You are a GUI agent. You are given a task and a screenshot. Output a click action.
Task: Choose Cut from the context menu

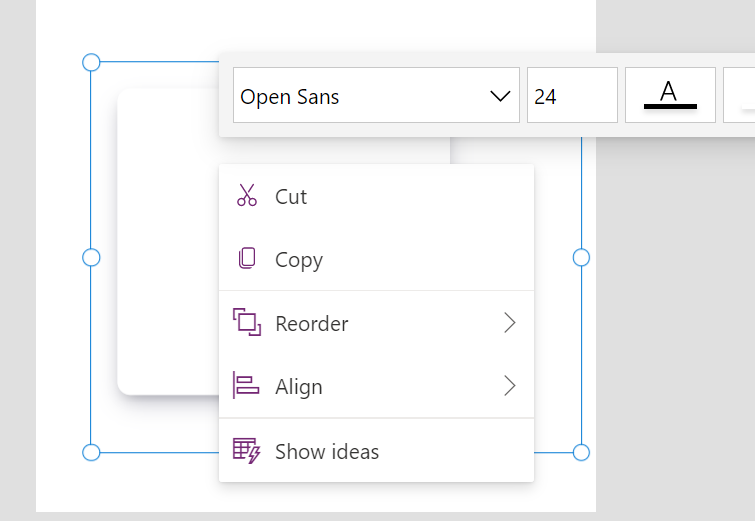376,196
